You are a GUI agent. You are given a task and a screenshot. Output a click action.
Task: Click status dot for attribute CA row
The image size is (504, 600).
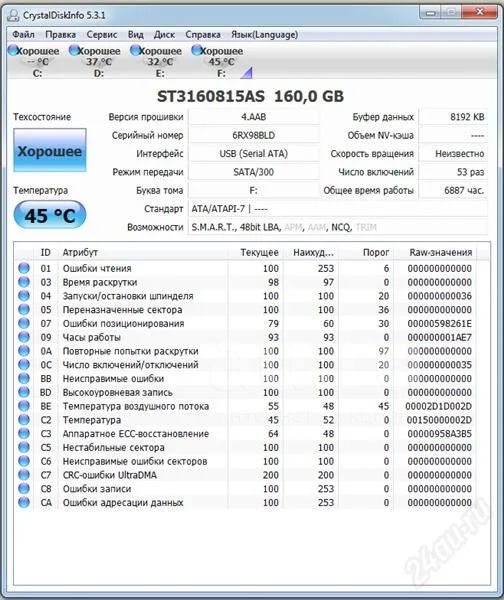click(x=24, y=502)
